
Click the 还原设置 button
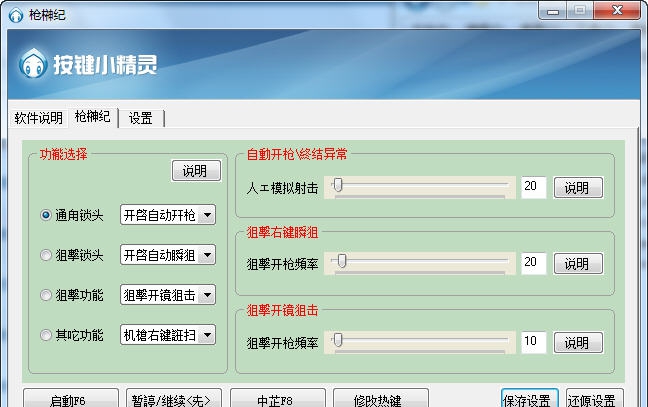click(x=594, y=399)
